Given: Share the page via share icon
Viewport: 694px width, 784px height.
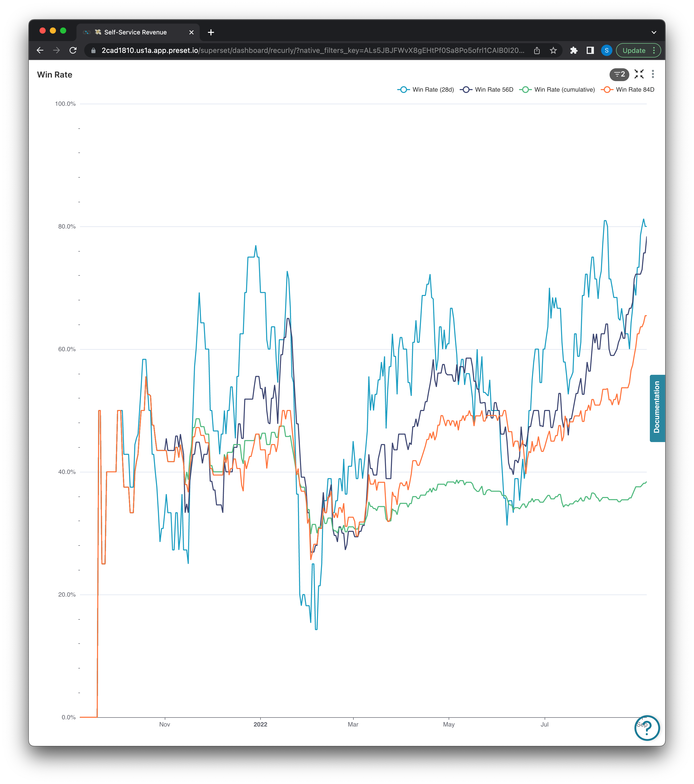Looking at the screenshot, I should click(x=537, y=50).
